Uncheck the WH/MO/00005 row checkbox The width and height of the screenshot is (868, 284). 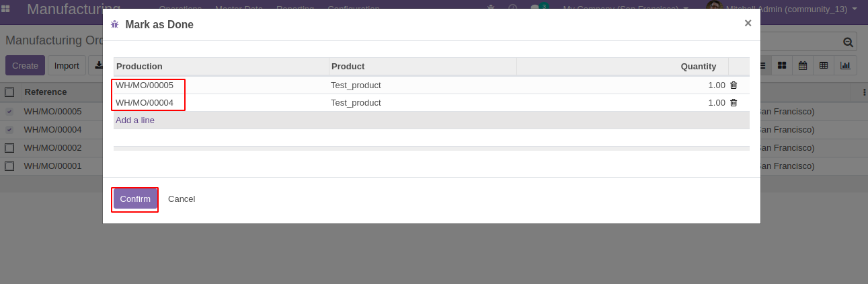click(9, 112)
